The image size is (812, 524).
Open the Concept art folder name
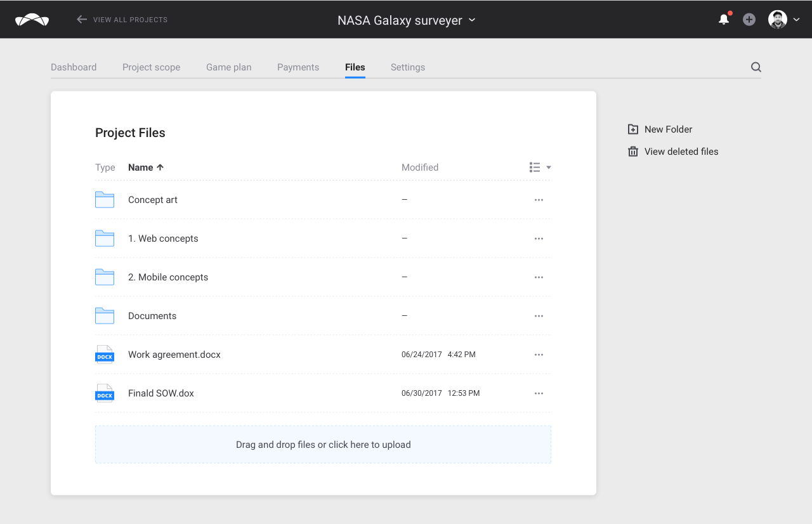pos(153,200)
